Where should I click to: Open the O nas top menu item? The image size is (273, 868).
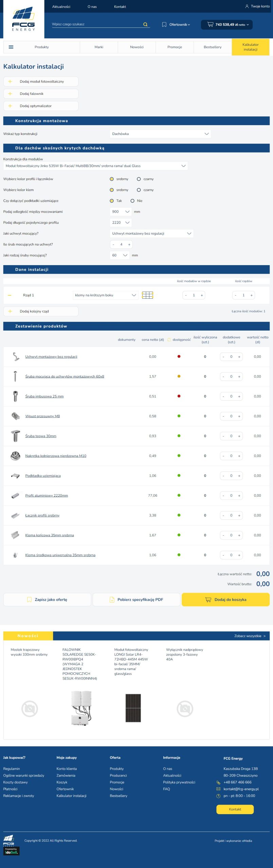click(x=92, y=6)
